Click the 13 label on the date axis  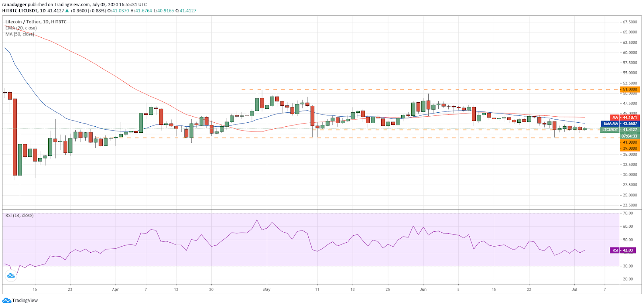[176, 289]
